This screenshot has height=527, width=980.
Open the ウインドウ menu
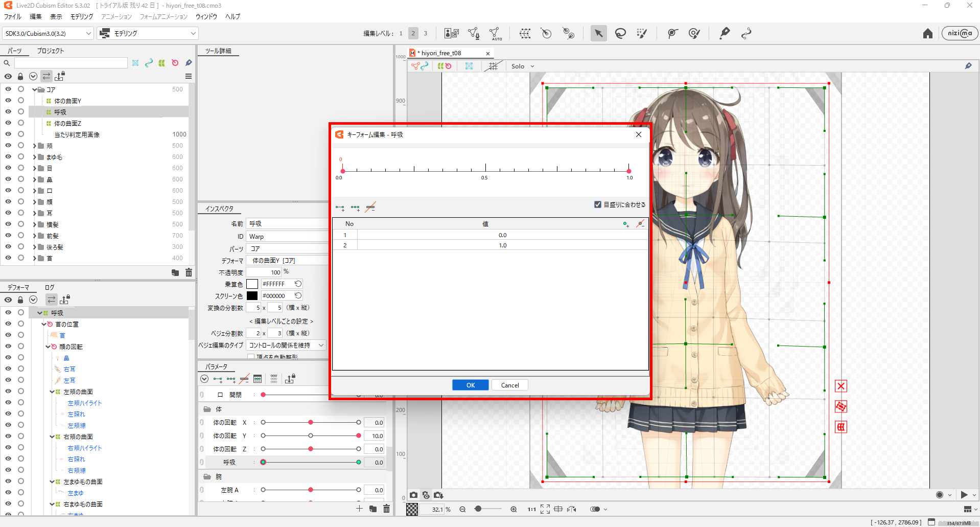pos(206,17)
